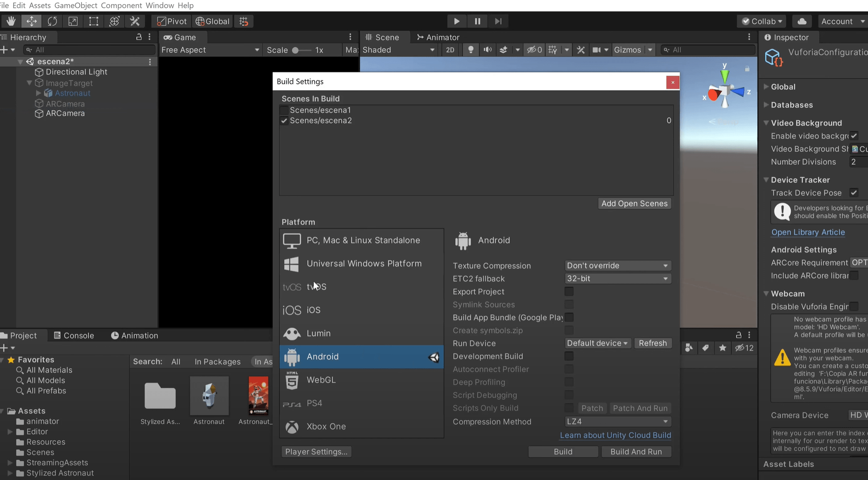Click the Add Open Scenes button
Image resolution: width=868 pixels, height=480 pixels.
(x=634, y=203)
